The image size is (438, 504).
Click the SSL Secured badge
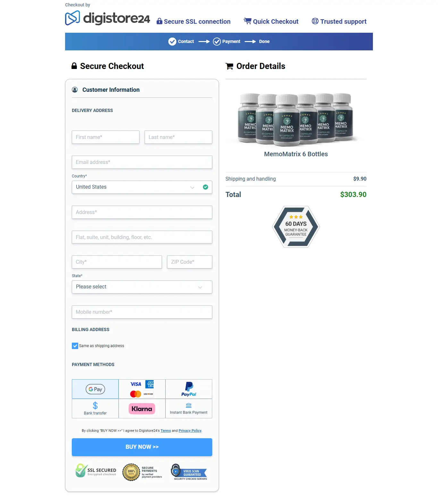click(96, 471)
